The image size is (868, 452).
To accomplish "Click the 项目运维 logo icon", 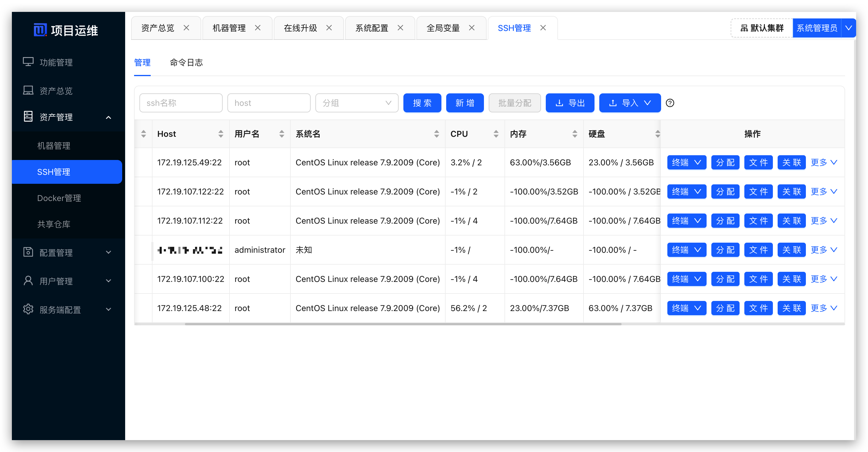I will tap(40, 30).
